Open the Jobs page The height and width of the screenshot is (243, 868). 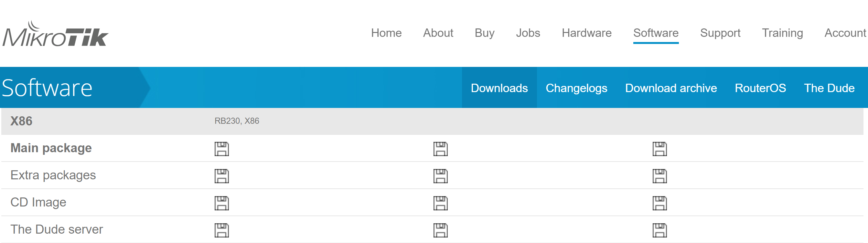528,33
